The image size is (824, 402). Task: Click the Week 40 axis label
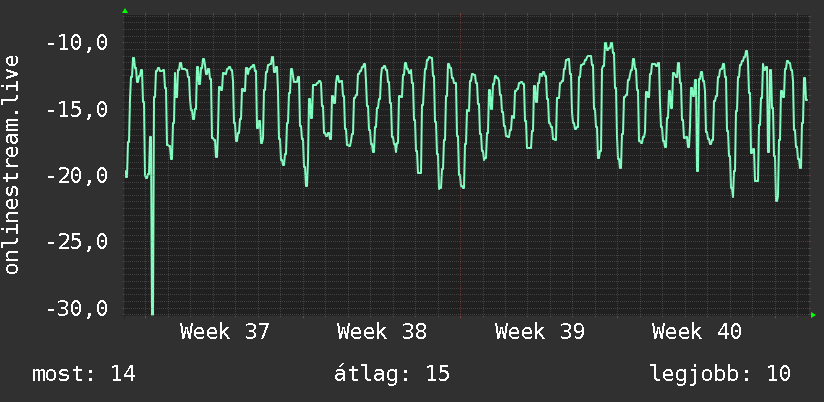[x=696, y=332]
